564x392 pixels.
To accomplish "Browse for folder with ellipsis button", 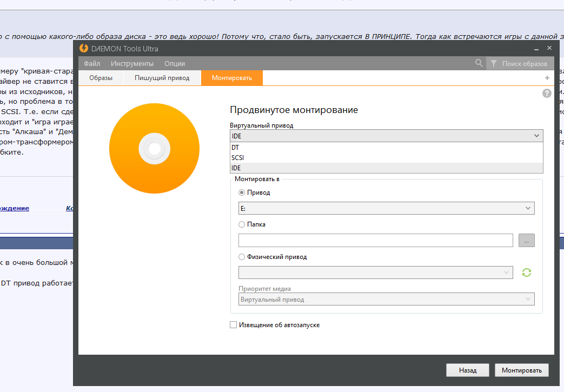I will click(x=526, y=241).
